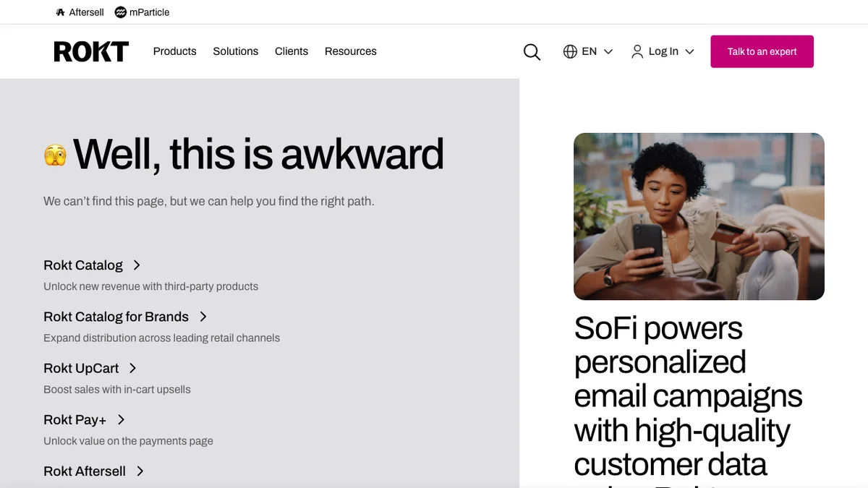
Task: Open the Rokt Catalog link
Action: point(83,265)
